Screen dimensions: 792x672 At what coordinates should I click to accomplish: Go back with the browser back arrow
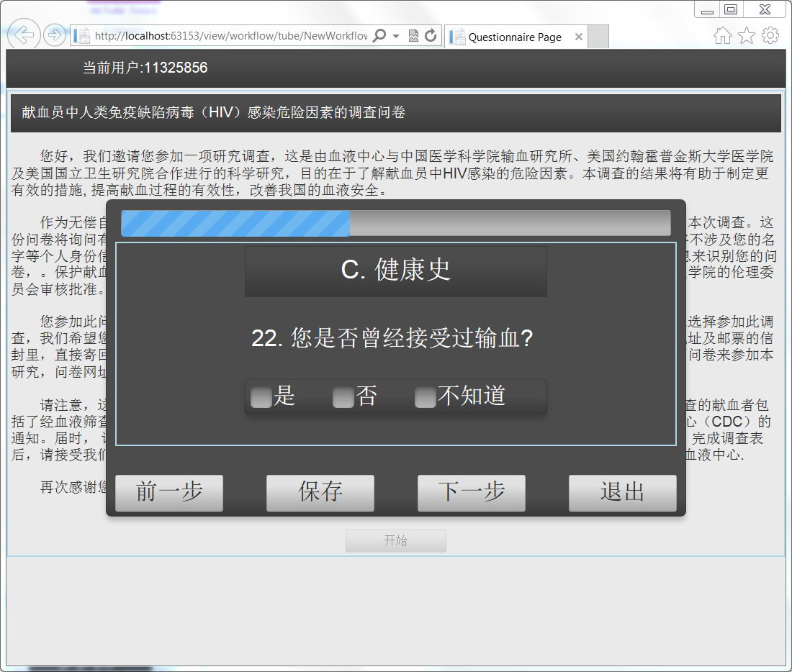[x=23, y=35]
